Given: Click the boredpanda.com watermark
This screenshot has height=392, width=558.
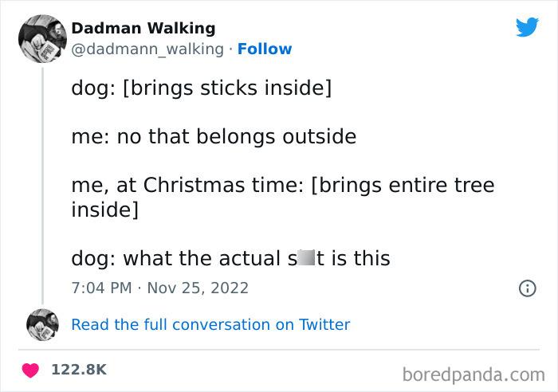Looking at the screenshot, I should [474, 375].
